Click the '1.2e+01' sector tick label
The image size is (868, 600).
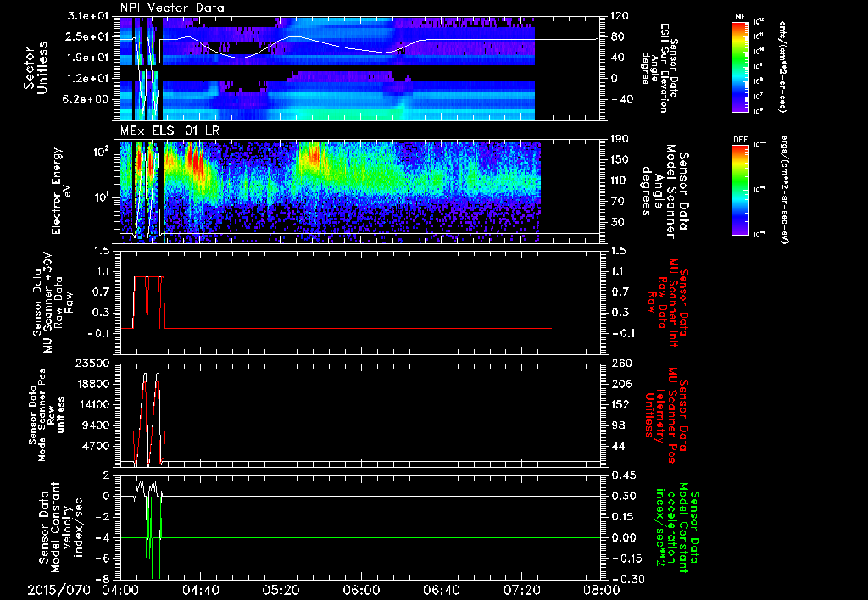coord(88,78)
